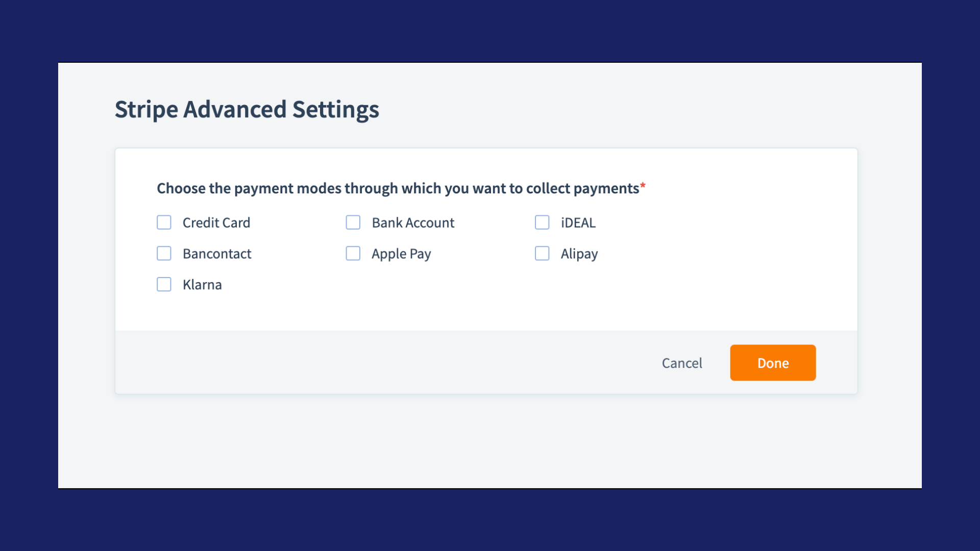Check the Bancontact checkbox
The height and width of the screenshot is (551, 980).
click(x=164, y=254)
